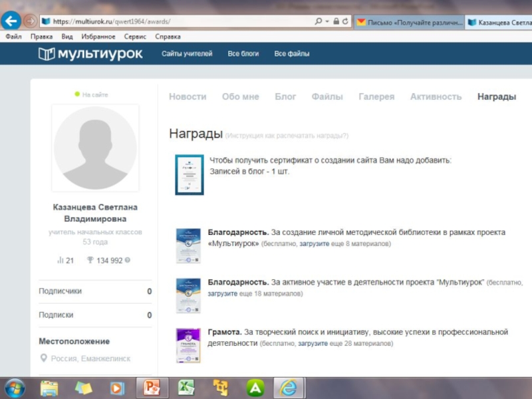This screenshot has height=399, width=532.
Task: Open the Файл menu
Action: pos(13,37)
